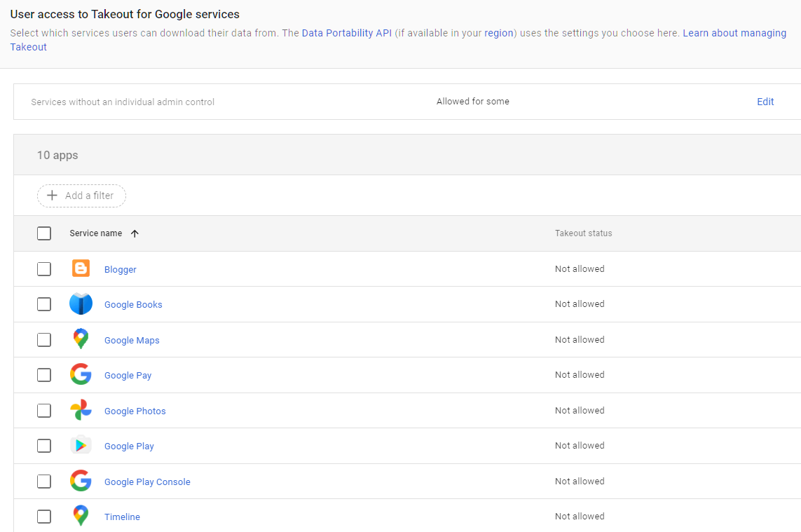Click the Google Play triangle icon
Viewport: 801px width, 532px height.
pos(80,446)
